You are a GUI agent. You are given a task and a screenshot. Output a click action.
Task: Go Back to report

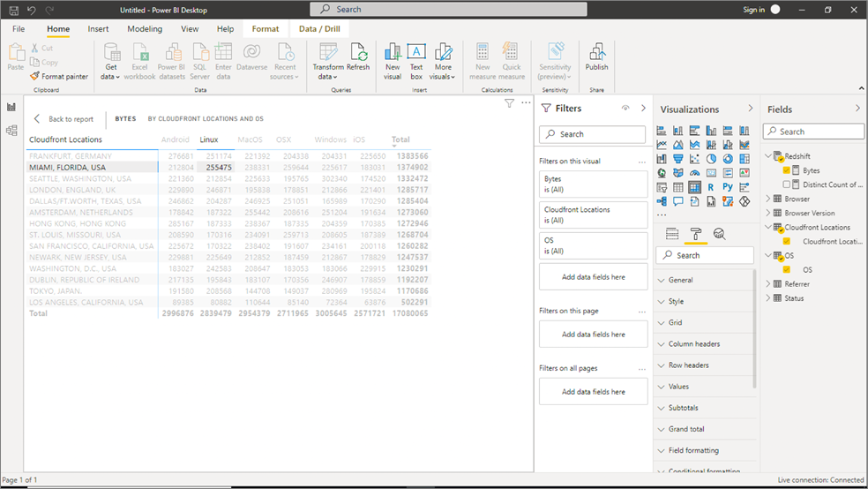(64, 119)
